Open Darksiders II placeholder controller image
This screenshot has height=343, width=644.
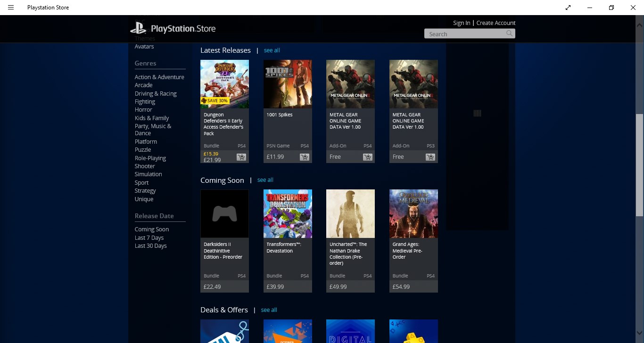pos(224,214)
